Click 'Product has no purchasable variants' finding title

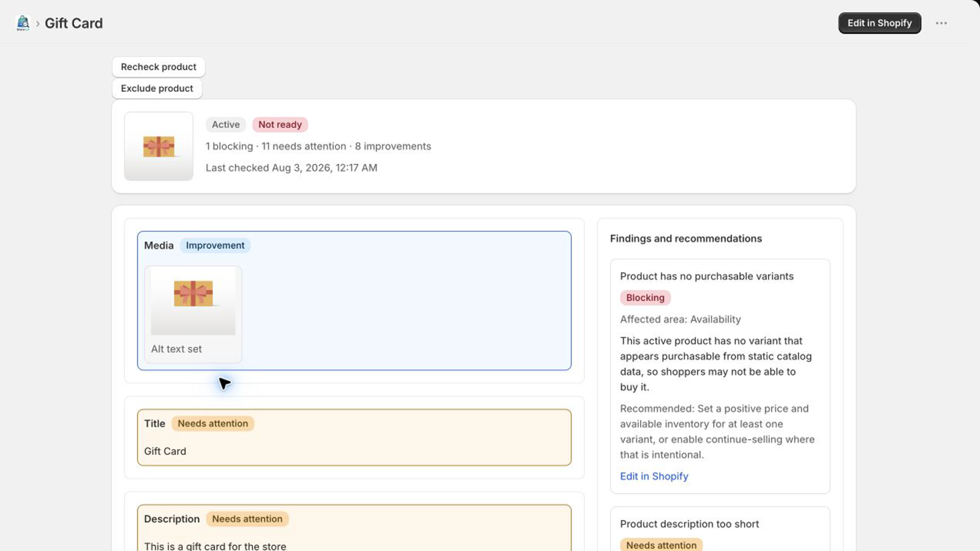(707, 276)
